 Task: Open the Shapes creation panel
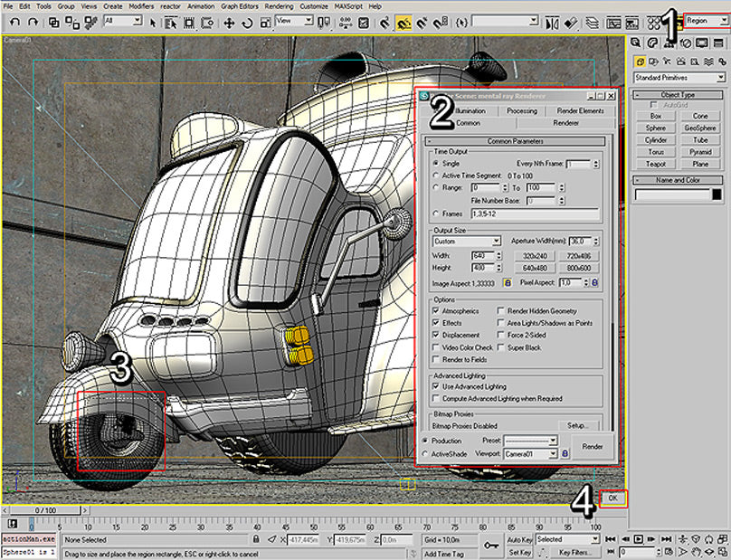click(x=654, y=62)
